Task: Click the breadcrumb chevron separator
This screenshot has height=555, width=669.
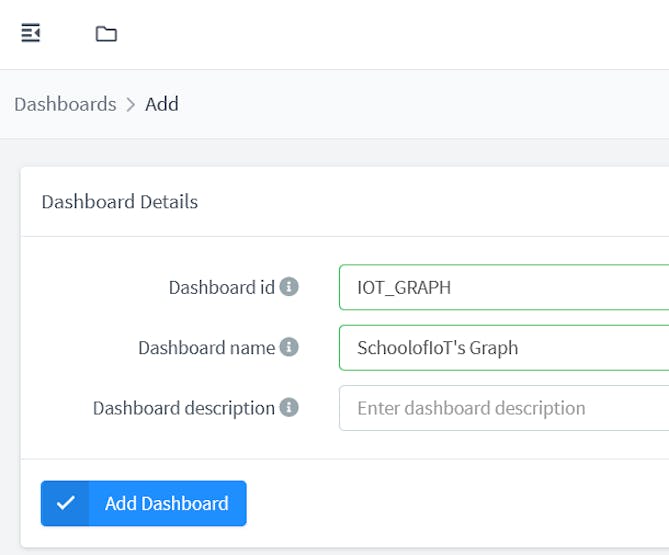Action: 131,104
